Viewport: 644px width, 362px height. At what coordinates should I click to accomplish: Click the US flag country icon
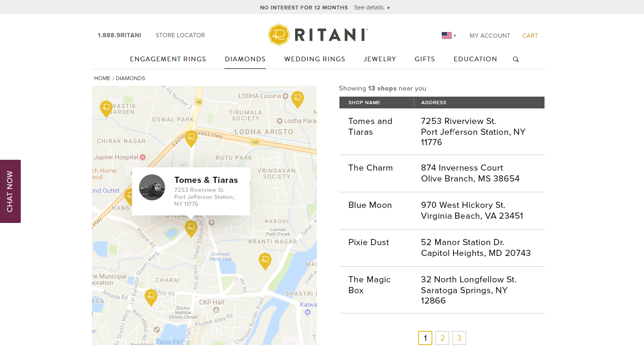446,35
